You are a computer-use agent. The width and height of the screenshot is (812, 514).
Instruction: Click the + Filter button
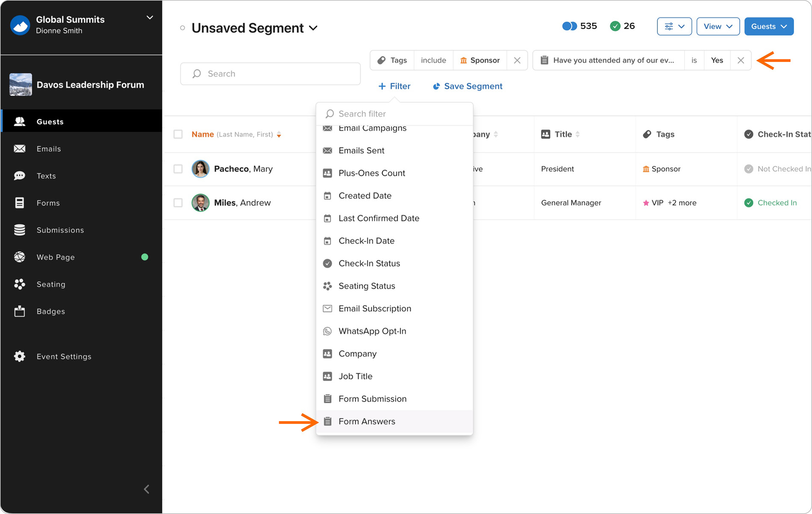click(x=394, y=86)
